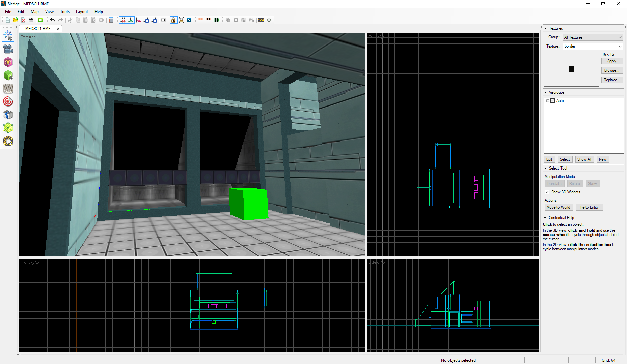
Task: Expand the Auto visgroup tree node
Action: point(548,101)
